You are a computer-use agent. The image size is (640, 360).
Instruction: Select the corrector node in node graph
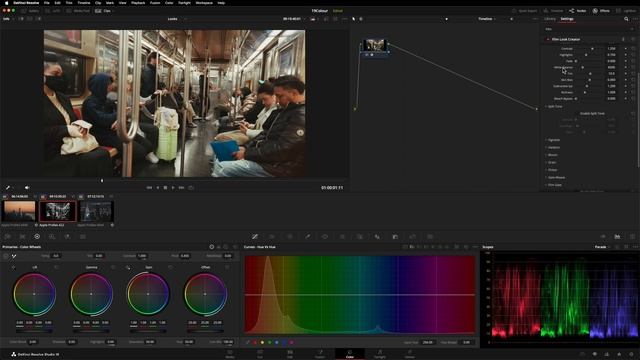point(374,45)
